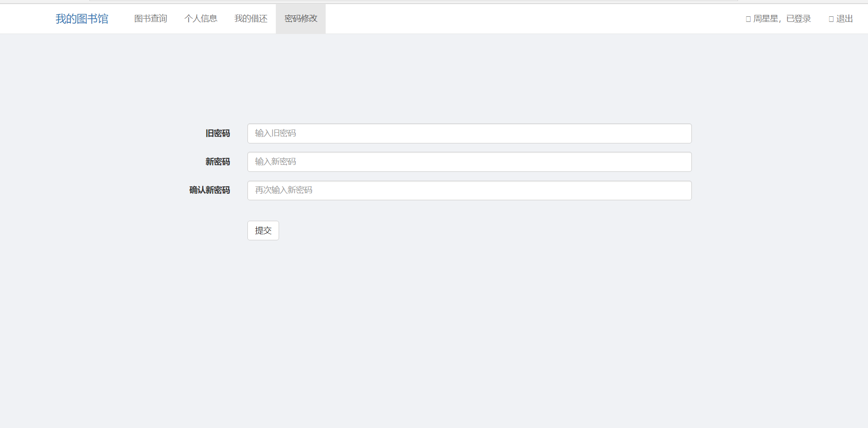Click the 周星星, 已登录 user link
This screenshot has width=868, height=428.
(x=779, y=19)
